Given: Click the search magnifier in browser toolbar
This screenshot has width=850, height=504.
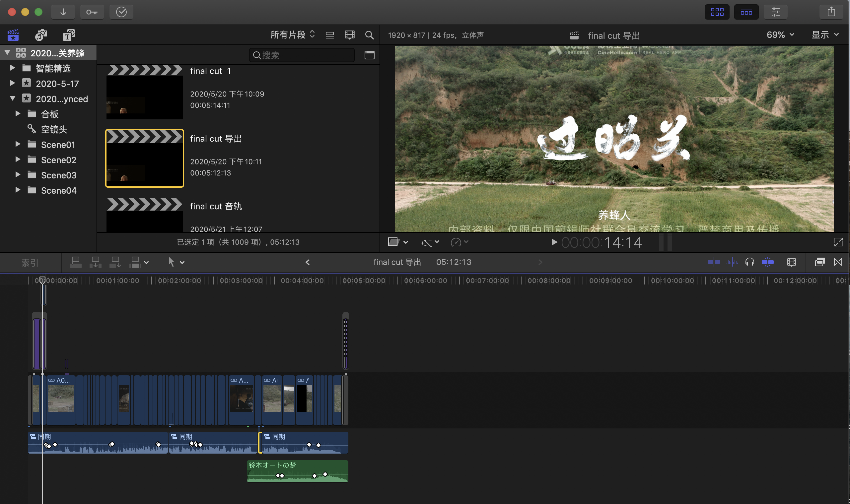Looking at the screenshot, I should (x=369, y=35).
